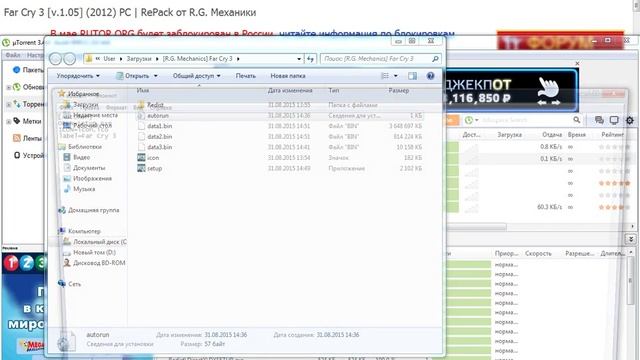
Task: Toggle the Explorer preview pane
Action: point(412,76)
